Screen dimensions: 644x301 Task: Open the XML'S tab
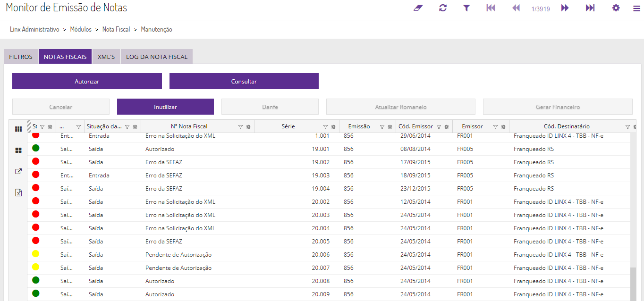pos(106,57)
